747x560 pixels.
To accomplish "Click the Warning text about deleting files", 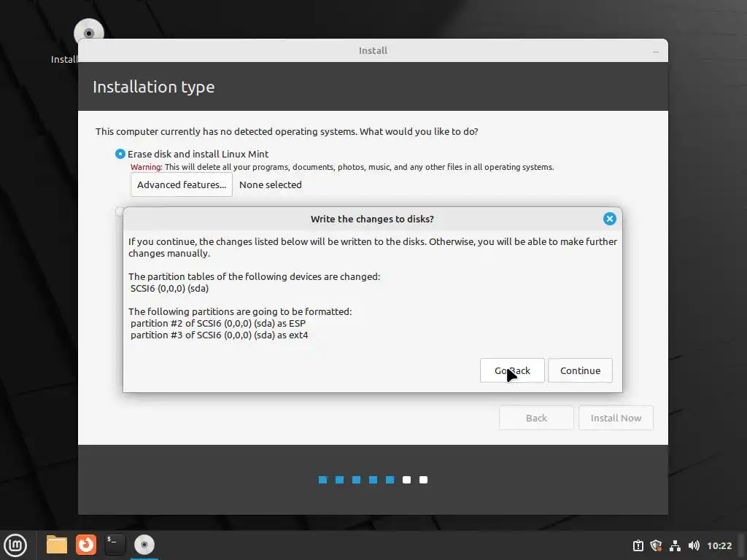I will [x=342, y=167].
